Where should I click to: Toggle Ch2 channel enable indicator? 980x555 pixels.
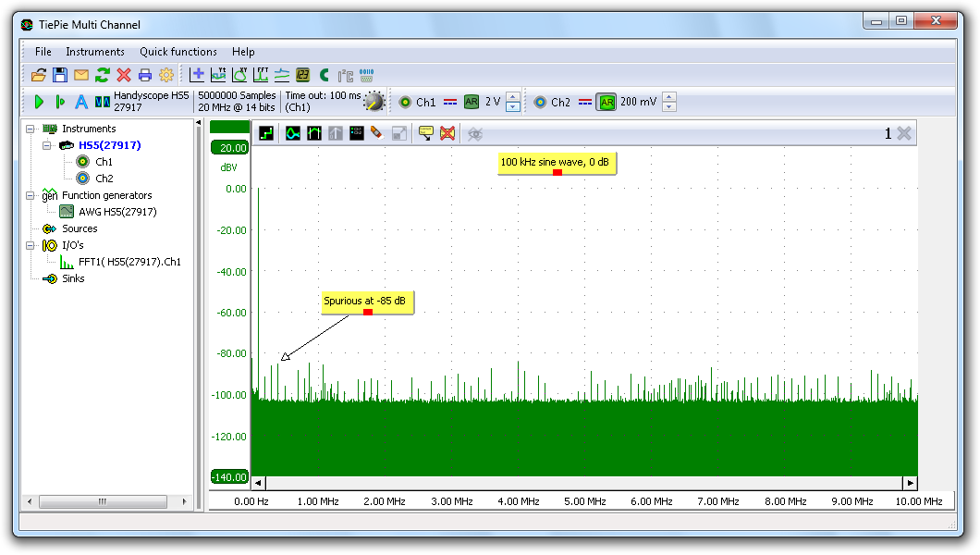click(x=540, y=102)
